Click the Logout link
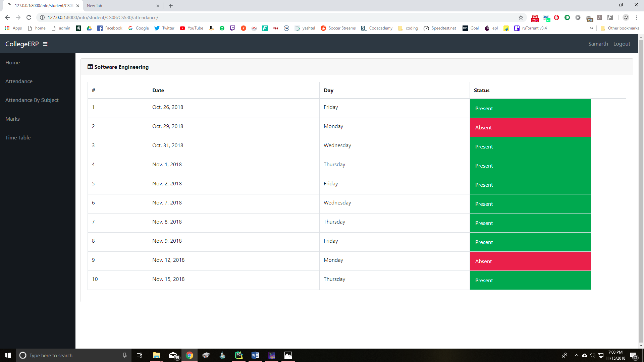Viewport: 644px width, 362px height. (x=622, y=44)
